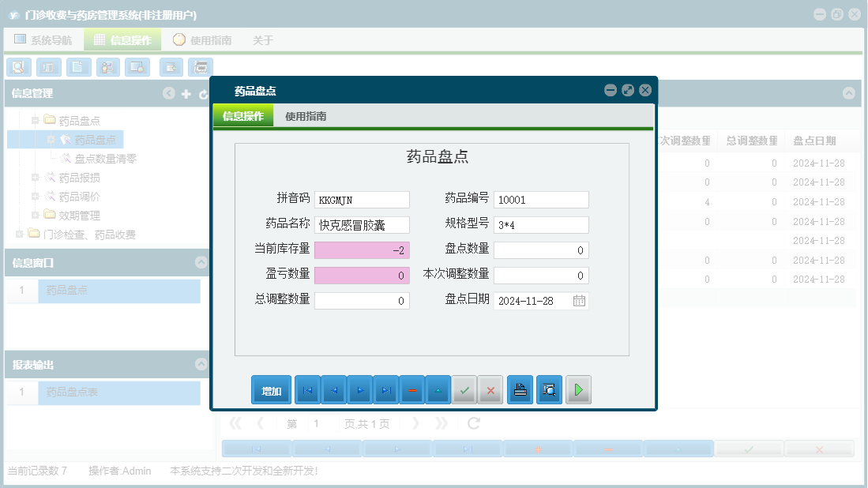Click the 盘点数量 input field

pos(541,250)
